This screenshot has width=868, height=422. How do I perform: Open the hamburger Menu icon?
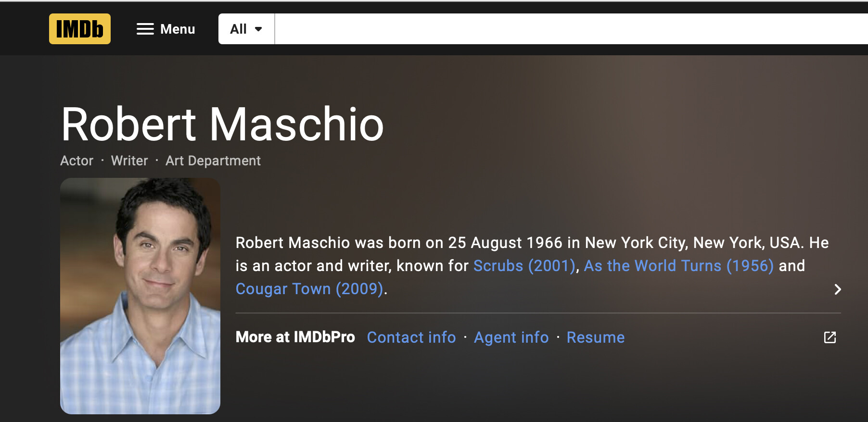(145, 29)
